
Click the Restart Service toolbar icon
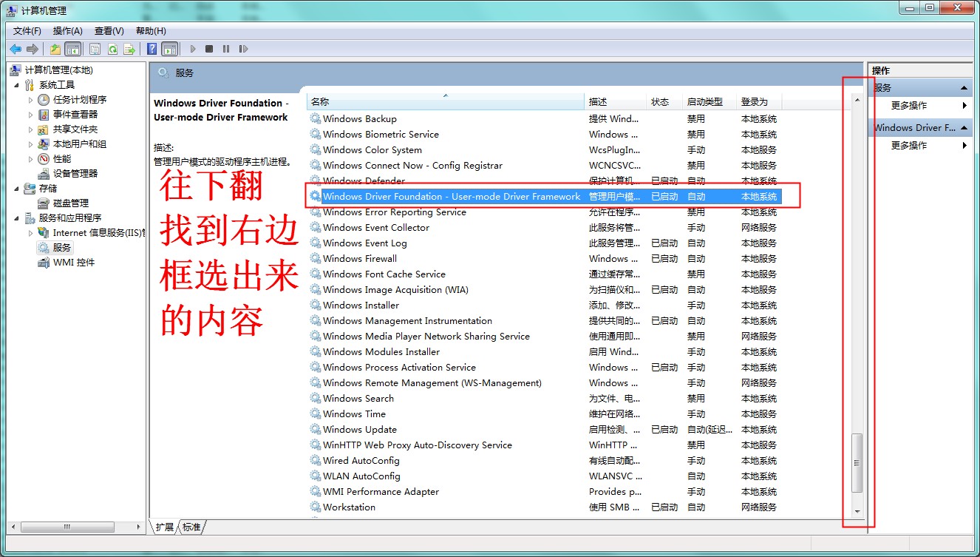coord(243,49)
